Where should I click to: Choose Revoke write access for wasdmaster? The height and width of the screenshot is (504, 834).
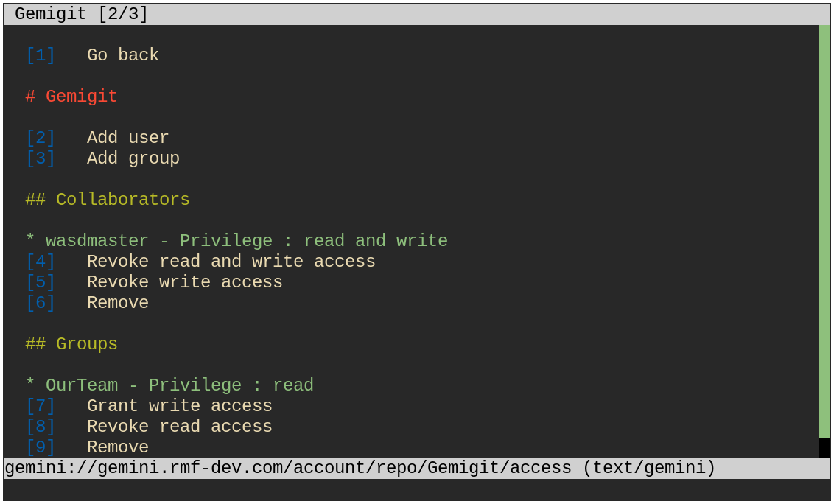point(185,281)
